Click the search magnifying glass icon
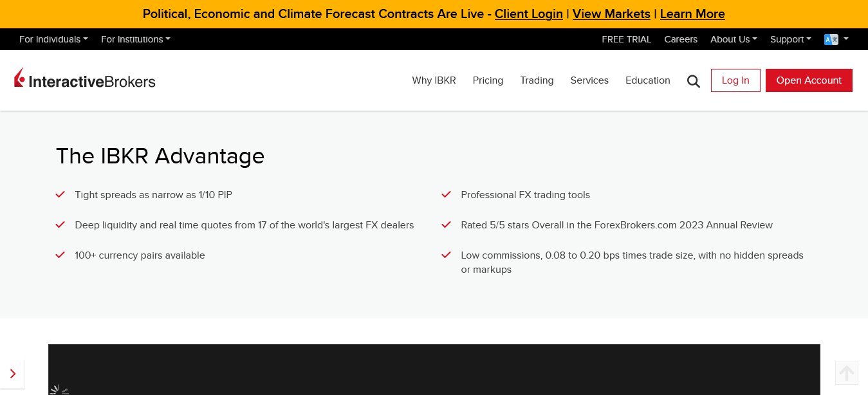Image resolution: width=868 pixels, height=395 pixels. click(x=693, y=81)
